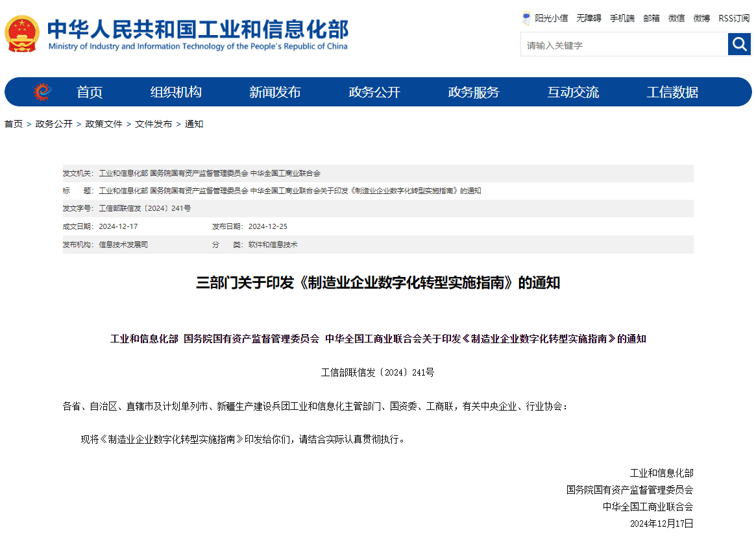Go to 政策文件 in the breadcrumb
This screenshot has width=756, height=541.
(x=104, y=124)
